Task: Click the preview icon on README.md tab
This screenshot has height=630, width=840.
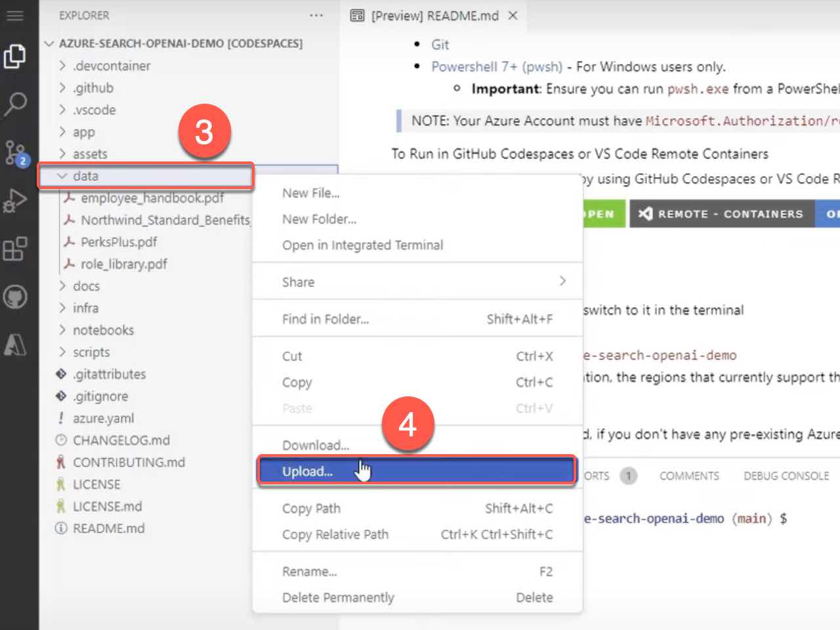Action: pyautogui.click(x=357, y=16)
